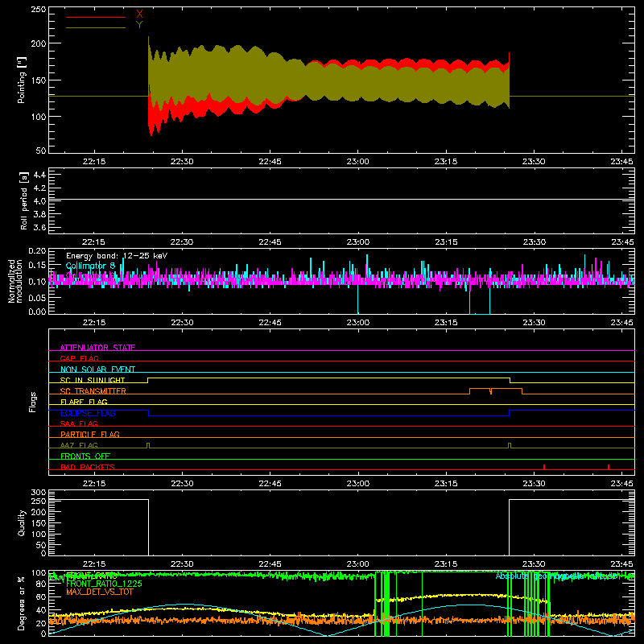The width and height of the screenshot is (644, 644).
Task: Click the SC_IN_SUNLIGHT flag label
Action: point(93,380)
